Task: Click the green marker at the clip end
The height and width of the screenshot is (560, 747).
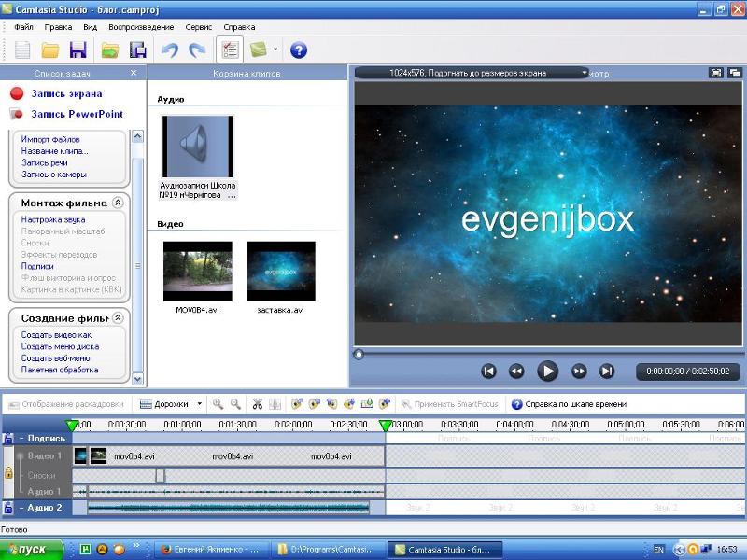Action: tap(385, 425)
